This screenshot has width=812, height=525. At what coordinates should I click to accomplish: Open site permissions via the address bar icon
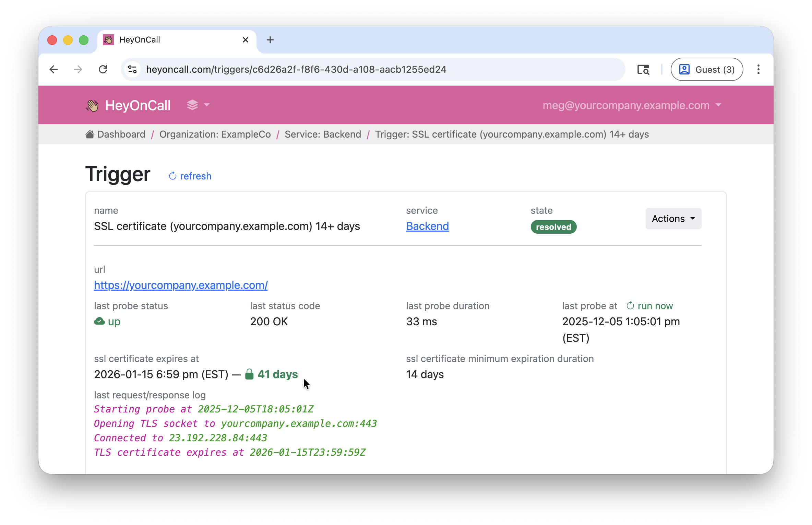pyautogui.click(x=132, y=69)
